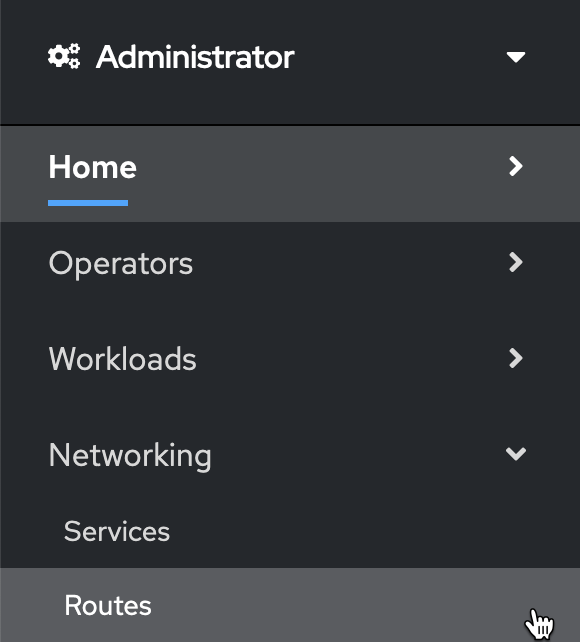Expand Home section chevron

pyautogui.click(x=516, y=166)
